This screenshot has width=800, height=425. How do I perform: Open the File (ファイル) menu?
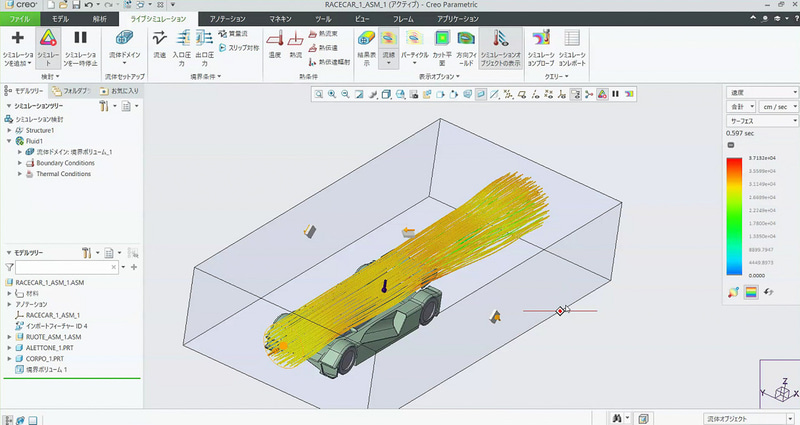19,19
